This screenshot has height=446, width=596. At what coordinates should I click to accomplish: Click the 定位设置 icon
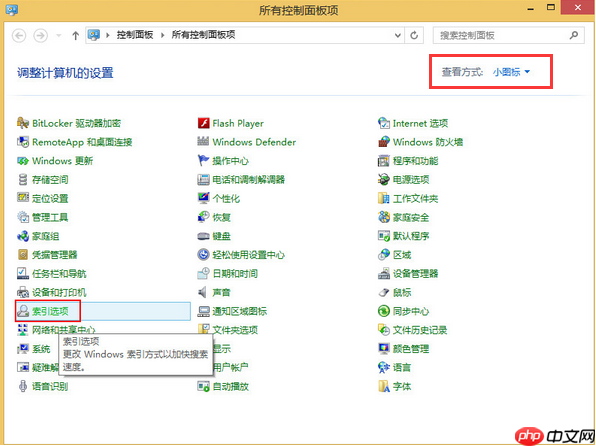tap(23, 198)
